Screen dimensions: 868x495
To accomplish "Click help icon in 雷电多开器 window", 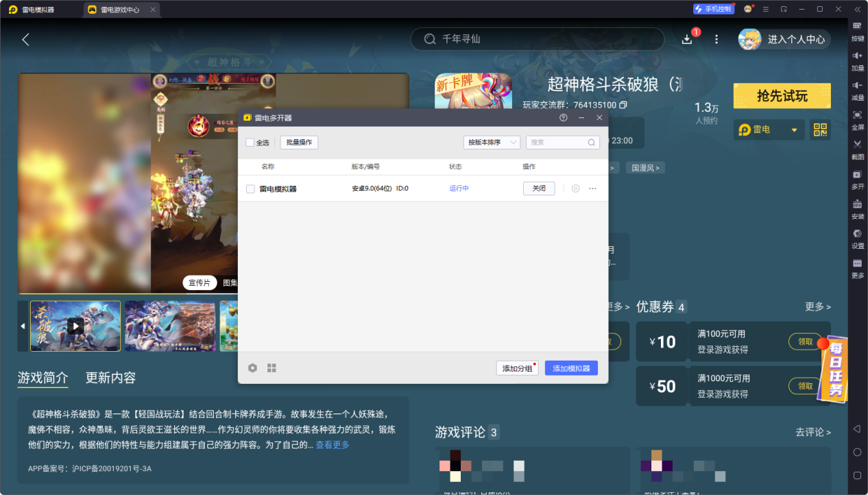I will point(564,118).
